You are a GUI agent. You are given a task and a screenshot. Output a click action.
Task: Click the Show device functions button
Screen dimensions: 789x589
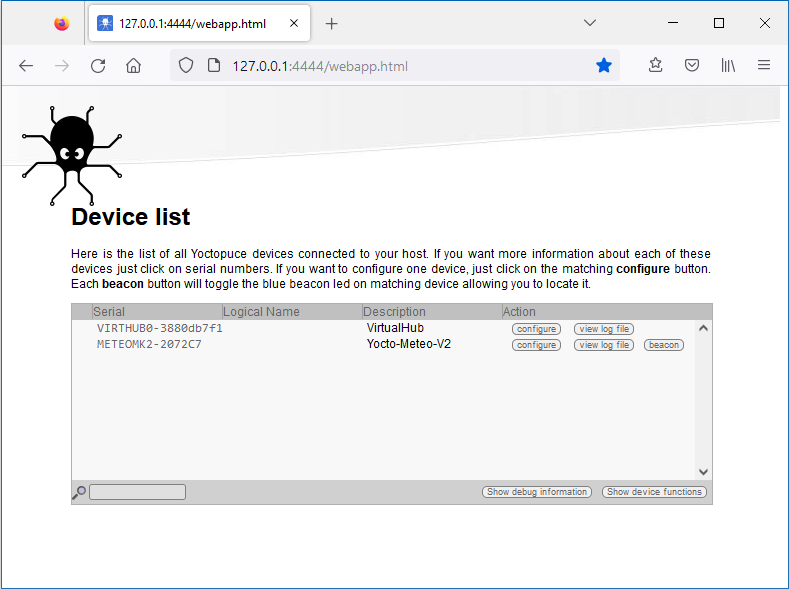(654, 492)
